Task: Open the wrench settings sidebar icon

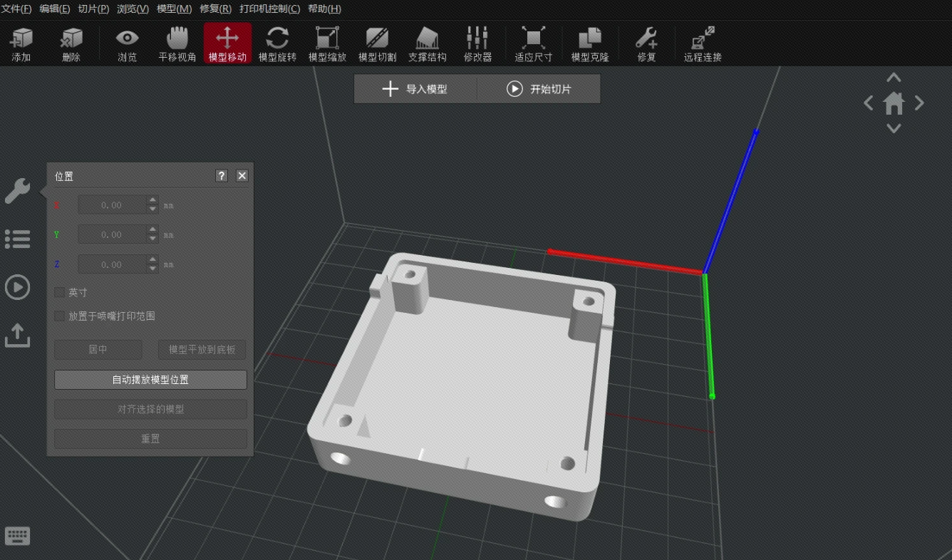Action: point(17,190)
